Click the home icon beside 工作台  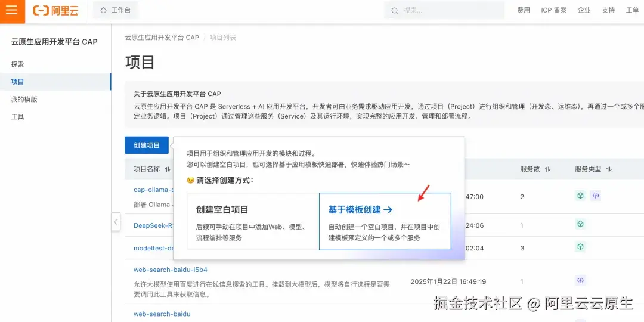pos(104,10)
